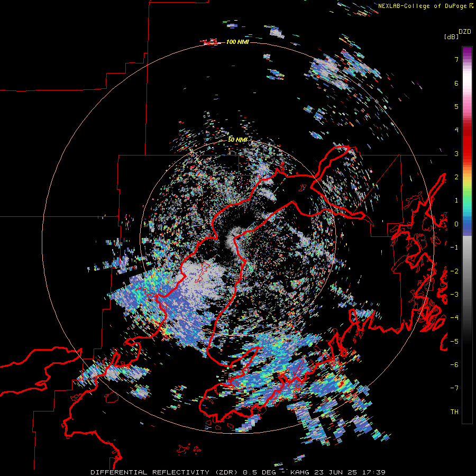Select the -2 scale value
This screenshot has width=476, height=476.
(x=454, y=271)
